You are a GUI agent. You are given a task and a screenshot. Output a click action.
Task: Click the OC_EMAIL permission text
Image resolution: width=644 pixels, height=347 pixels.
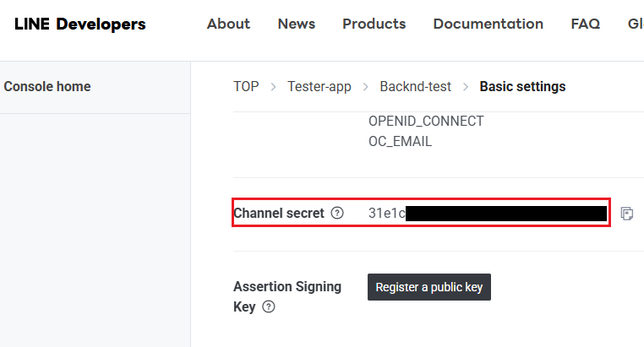click(400, 141)
